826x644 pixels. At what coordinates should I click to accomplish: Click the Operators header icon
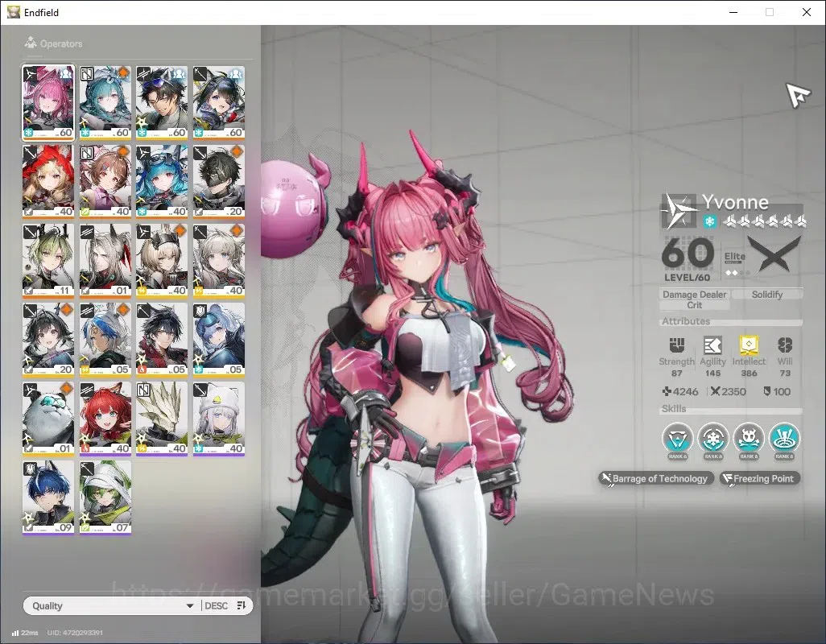(x=31, y=43)
